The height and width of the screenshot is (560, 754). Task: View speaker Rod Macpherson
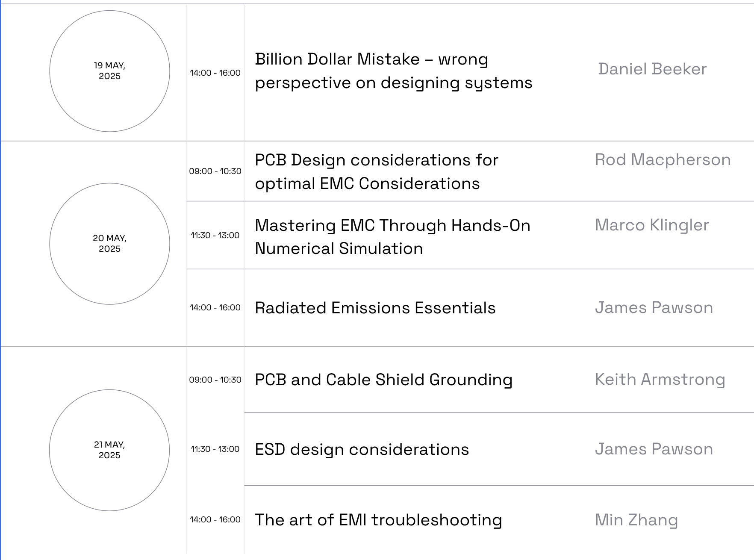click(663, 160)
